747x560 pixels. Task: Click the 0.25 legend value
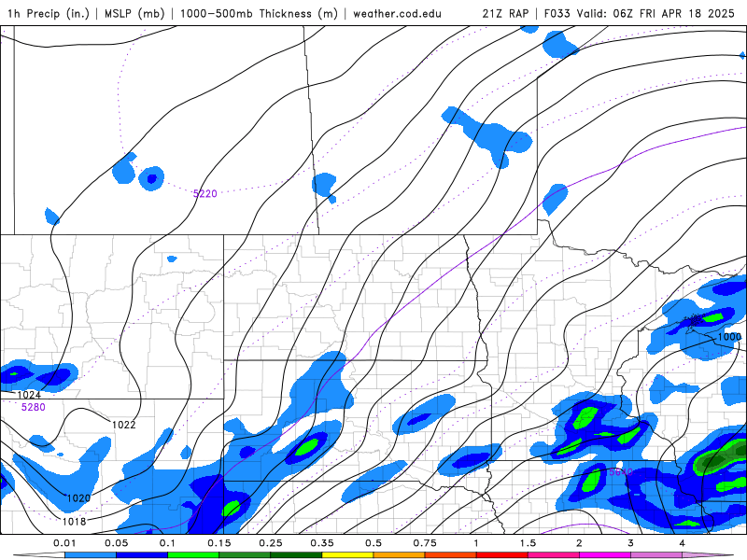[271, 543]
